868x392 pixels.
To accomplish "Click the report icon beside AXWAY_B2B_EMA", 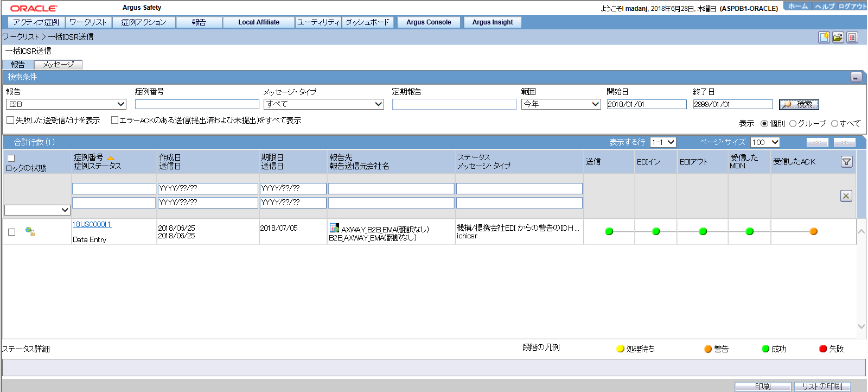I will point(334,228).
